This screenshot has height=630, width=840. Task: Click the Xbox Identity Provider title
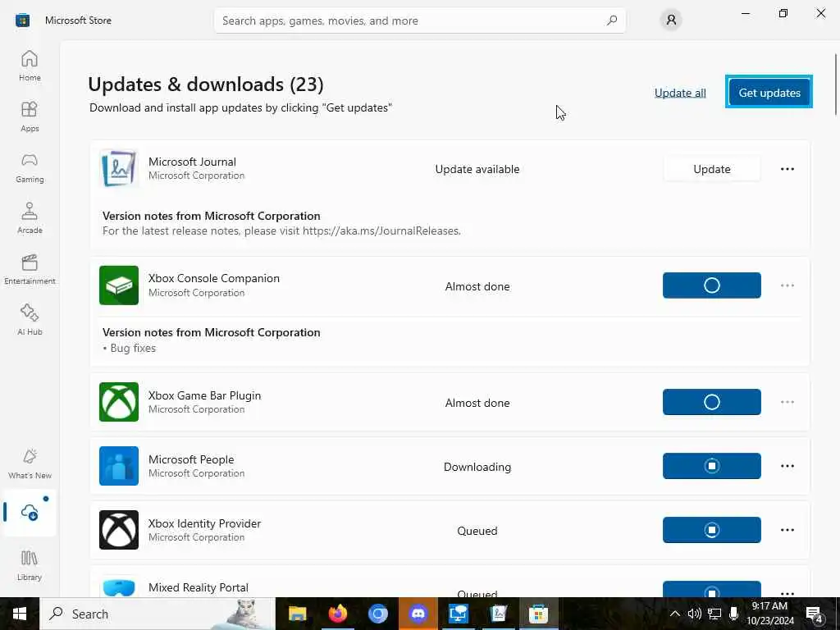coord(204,523)
